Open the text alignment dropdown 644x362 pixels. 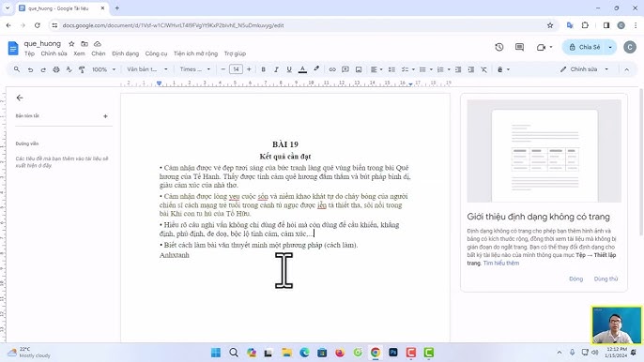(376, 69)
